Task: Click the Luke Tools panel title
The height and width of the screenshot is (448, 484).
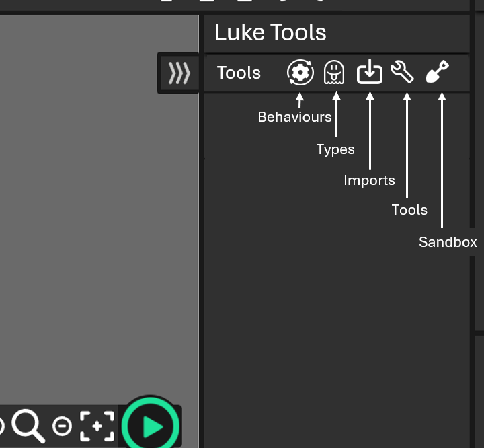Action: pos(270,32)
